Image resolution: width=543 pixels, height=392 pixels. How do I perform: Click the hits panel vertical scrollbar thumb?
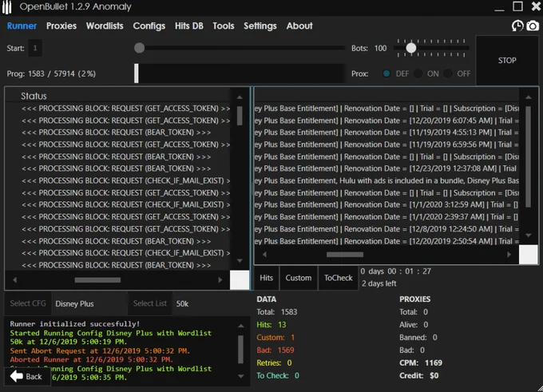click(x=529, y=156)
